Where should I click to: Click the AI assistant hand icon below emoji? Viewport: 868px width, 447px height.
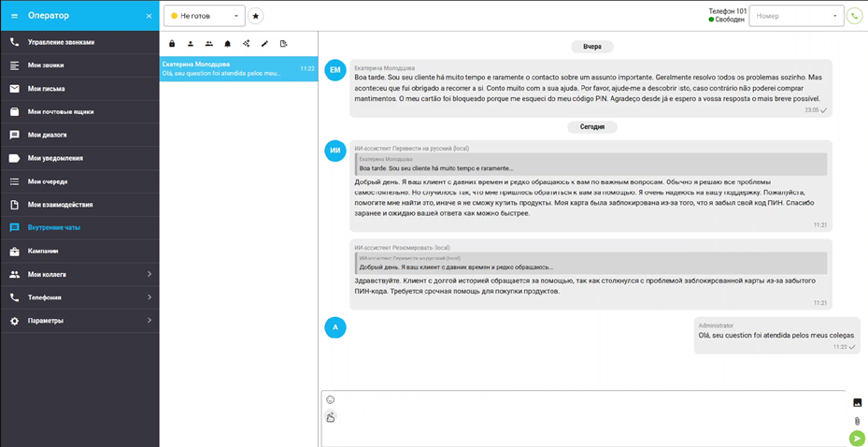point(331,416)
